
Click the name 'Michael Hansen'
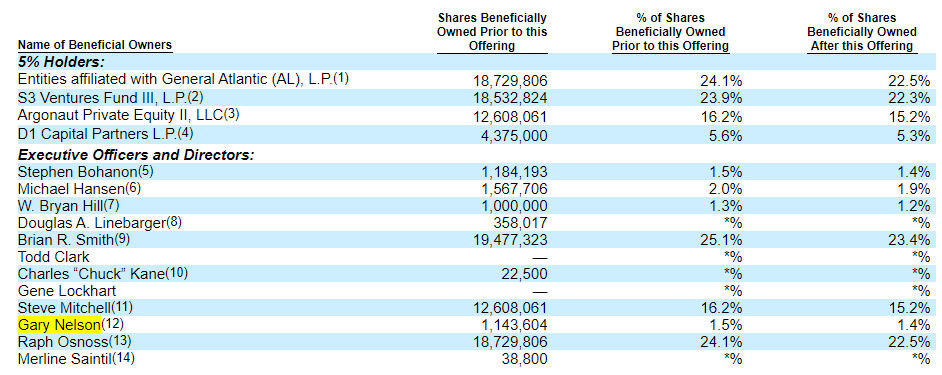71,189
